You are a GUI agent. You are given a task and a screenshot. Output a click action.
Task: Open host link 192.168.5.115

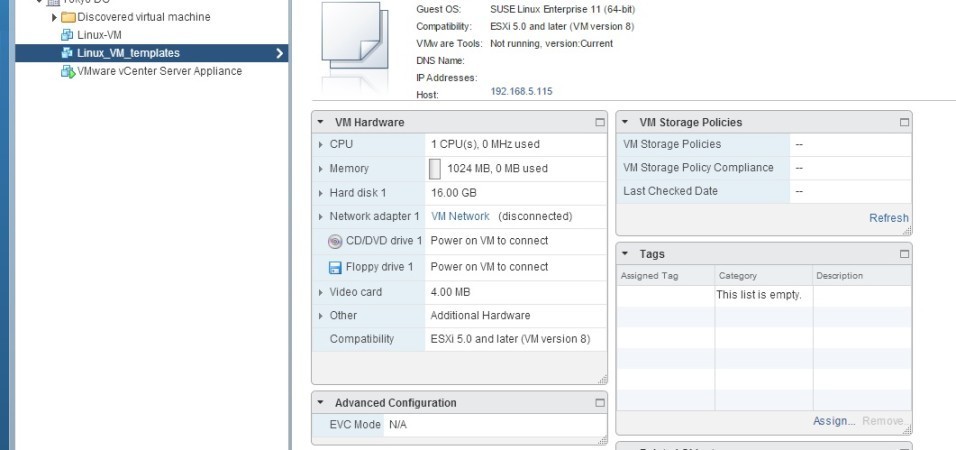tap(521, 91)
